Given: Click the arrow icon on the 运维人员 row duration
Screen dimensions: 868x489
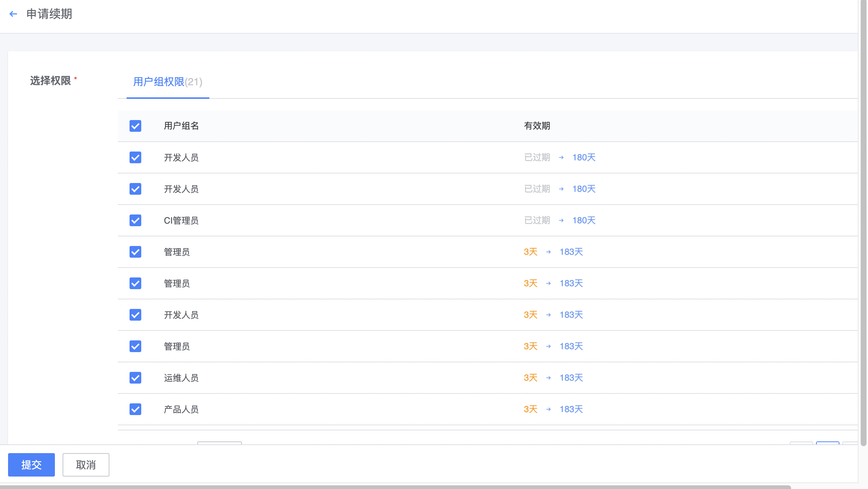Looking at the screenshot, I should [x=548, y=378].
